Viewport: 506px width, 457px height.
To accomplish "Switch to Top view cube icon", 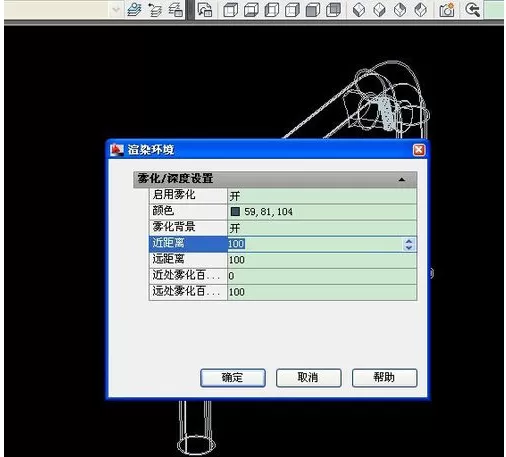I will click(230, 10).
